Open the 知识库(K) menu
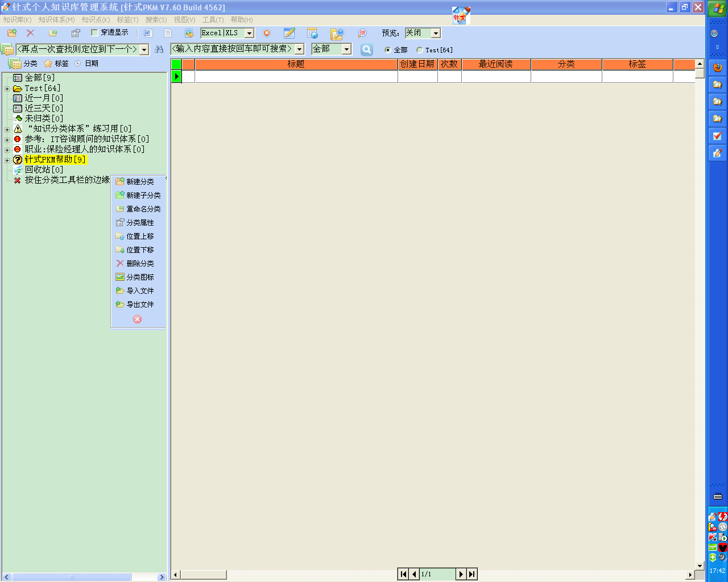Viewport: 728px width, 582px height. point(17,20)
